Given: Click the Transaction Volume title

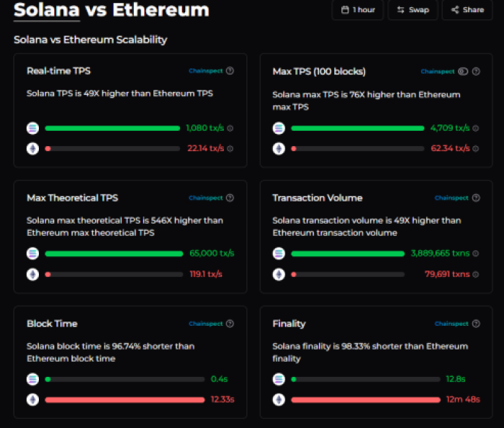Looking at the screenshot, I should pos(318,198).
